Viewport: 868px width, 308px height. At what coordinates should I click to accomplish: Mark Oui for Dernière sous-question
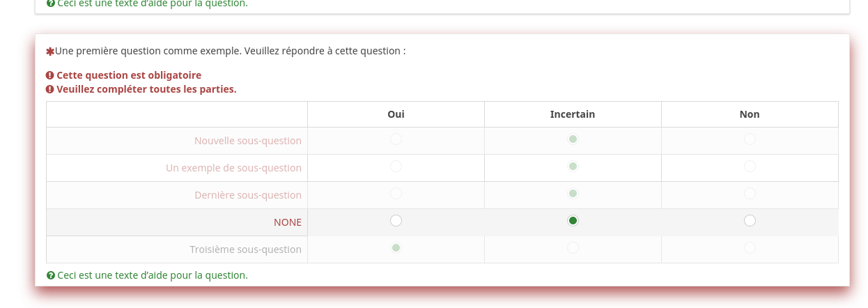[396, 194]
